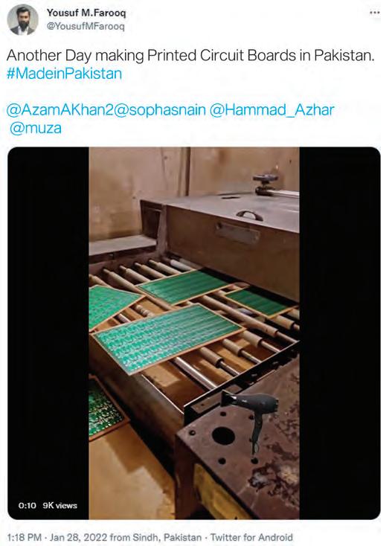Open the three-dot more options menu
The height and width of the screenshot is (546, 392).
tap(375, 13)
